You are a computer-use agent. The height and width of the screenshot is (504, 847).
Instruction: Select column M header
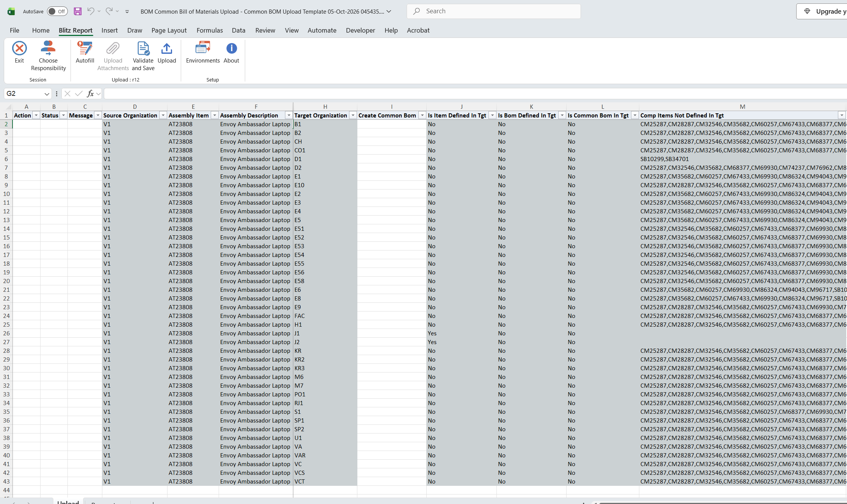pos(742,106)
